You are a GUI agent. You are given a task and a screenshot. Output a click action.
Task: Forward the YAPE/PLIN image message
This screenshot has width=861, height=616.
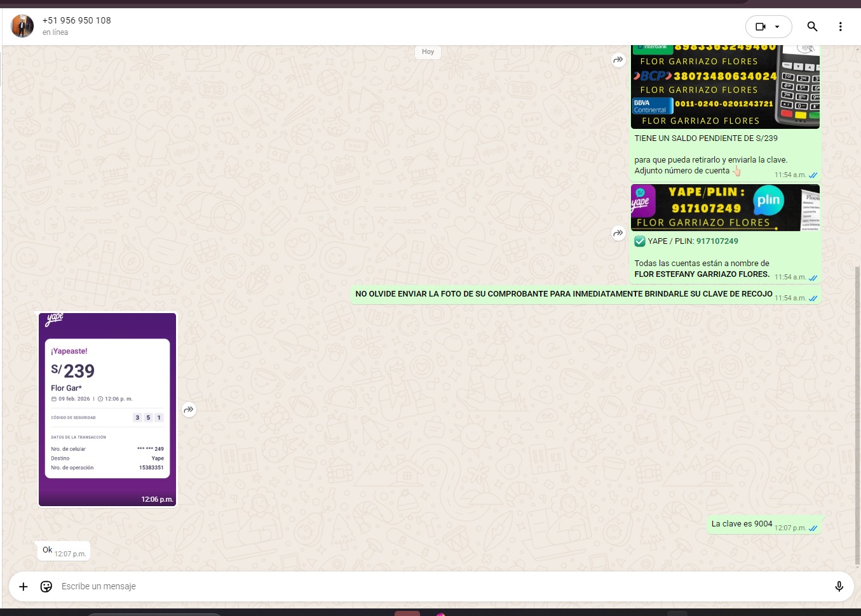pos(618,234)
